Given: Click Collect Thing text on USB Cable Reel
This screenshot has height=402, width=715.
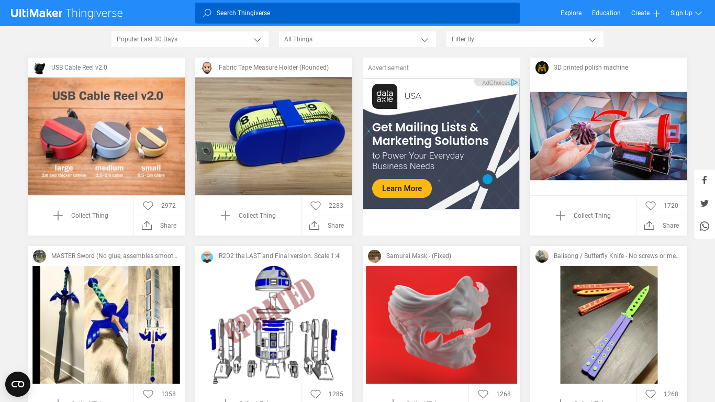Looking at the screenshot, I should click(90, 216).
